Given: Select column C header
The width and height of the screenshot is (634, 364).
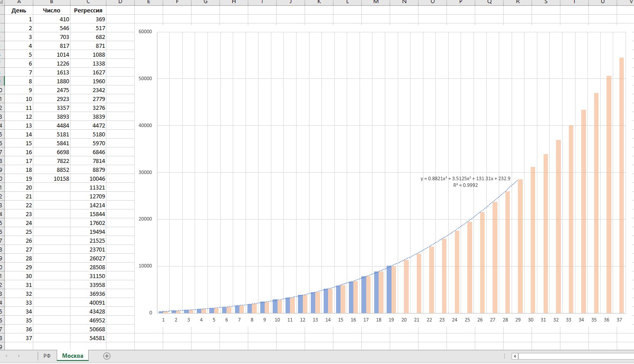Looking at the screenshot, I should (x=88, y=2).
